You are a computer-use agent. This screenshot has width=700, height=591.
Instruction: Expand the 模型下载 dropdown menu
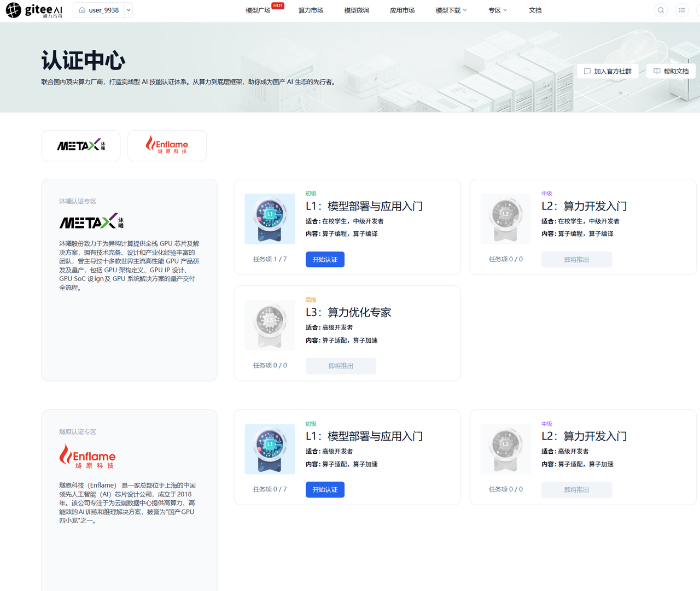point(451,10)
